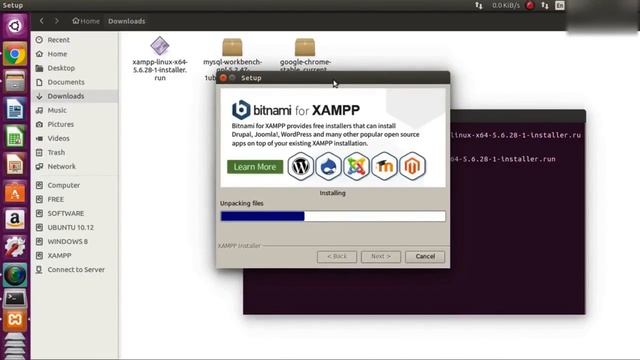The image size is (640, 360).
Task: Launch Google Chrome from the dock
Action: (15, 54)
